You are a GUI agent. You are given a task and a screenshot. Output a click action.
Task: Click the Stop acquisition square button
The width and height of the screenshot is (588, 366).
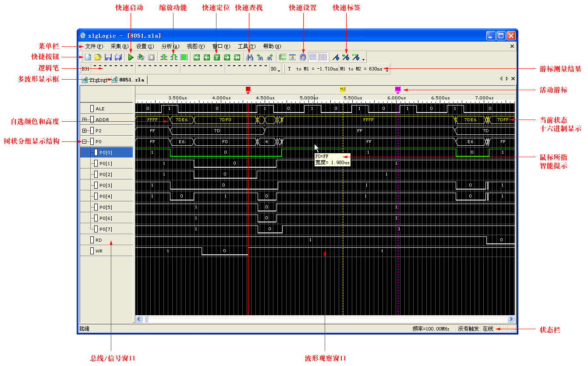pos(151,57)
